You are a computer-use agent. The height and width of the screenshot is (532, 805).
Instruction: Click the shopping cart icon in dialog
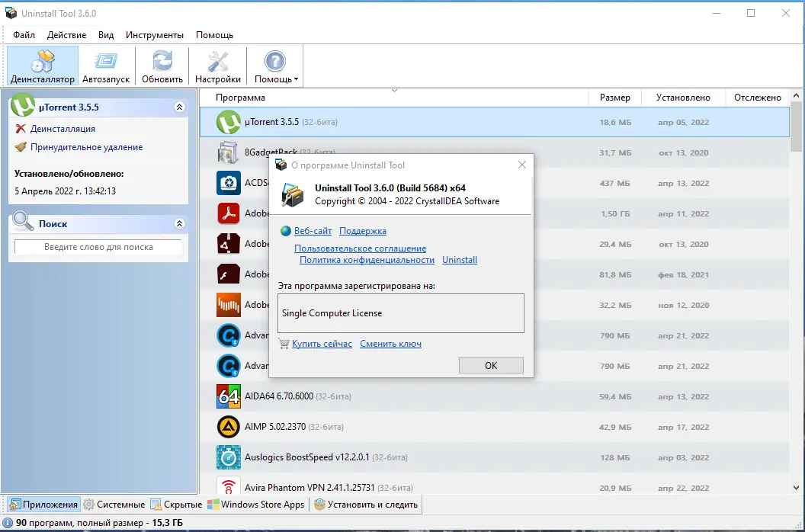click(284, 344)
